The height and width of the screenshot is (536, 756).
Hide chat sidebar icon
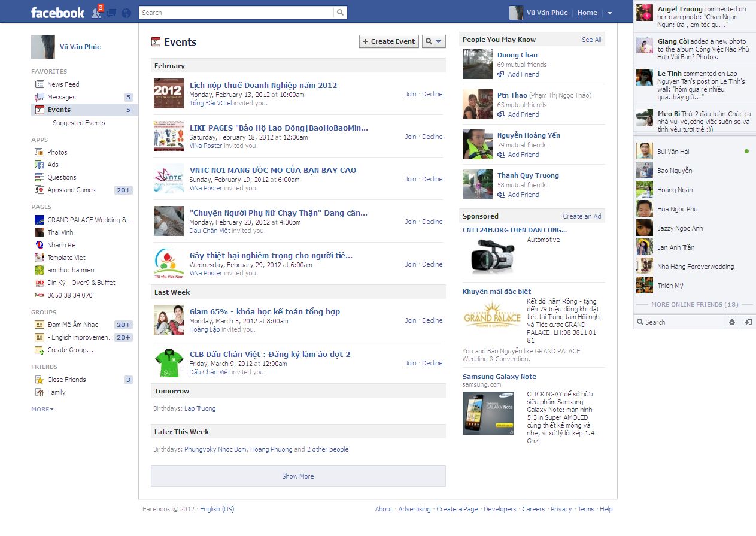tap(748, 322)
